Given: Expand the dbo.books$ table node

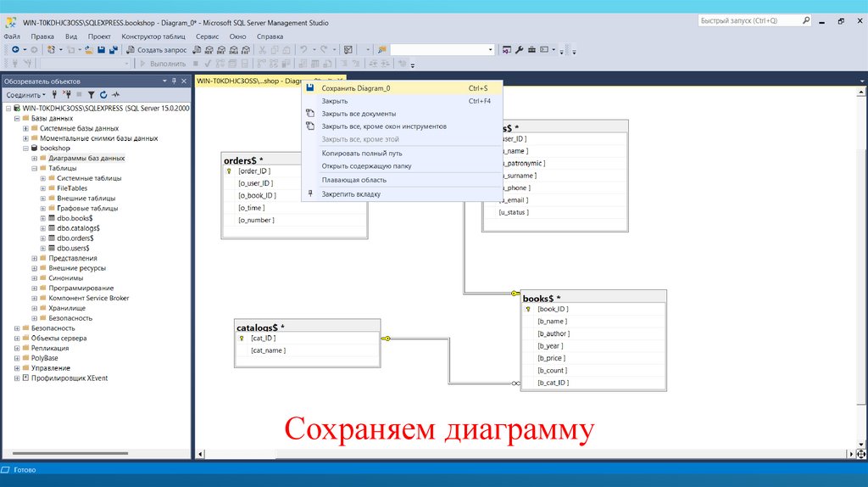Looking at the screenshot, I should 42,218.
